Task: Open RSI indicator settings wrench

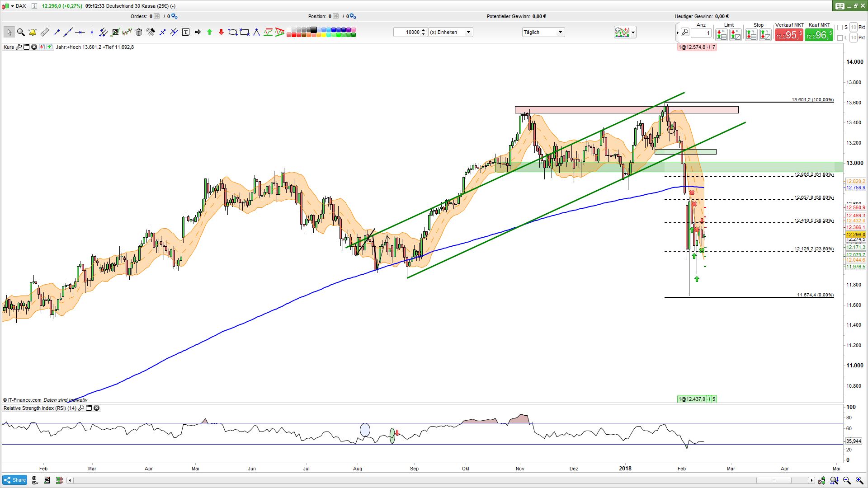Action: [x=81, y=408]
